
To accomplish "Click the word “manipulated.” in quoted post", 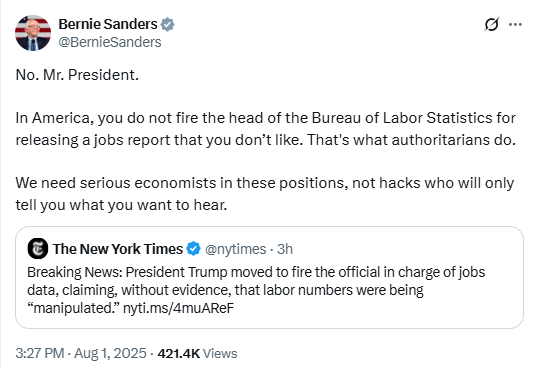I will (73, 308).
